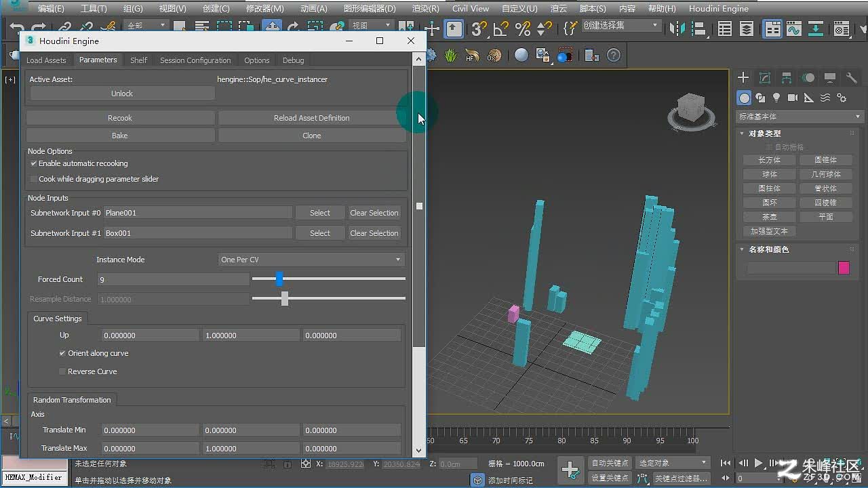Click Select for Subnetwork Input #0
Screen dimensions: 868x488
(x=320, y=213)
